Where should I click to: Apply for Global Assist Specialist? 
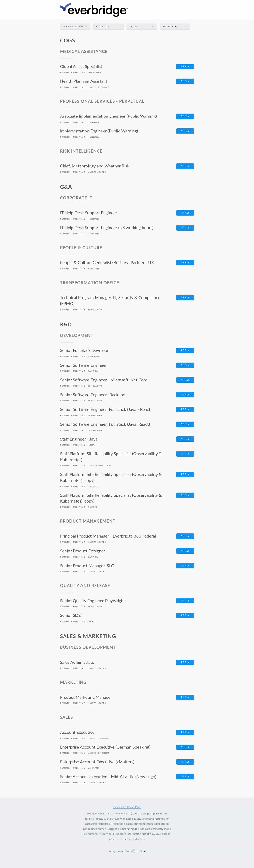pyautogui.click(x=185, y=66)
